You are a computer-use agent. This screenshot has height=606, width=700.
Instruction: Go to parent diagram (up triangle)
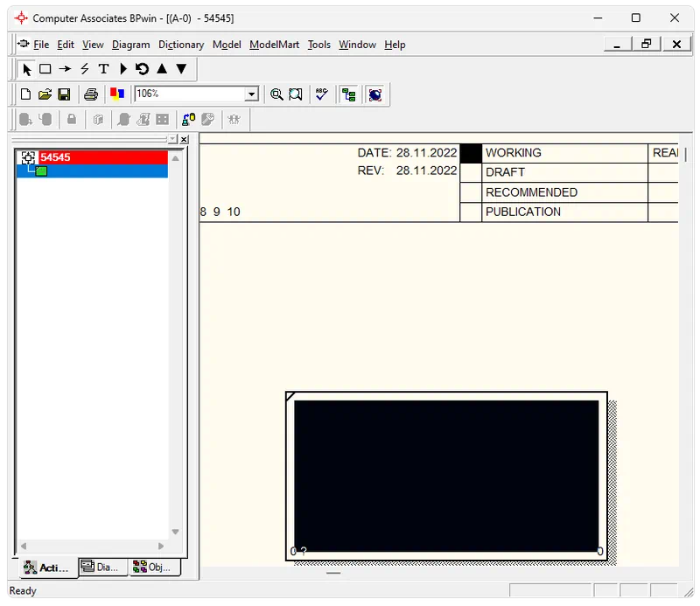[x=162, y=69]
